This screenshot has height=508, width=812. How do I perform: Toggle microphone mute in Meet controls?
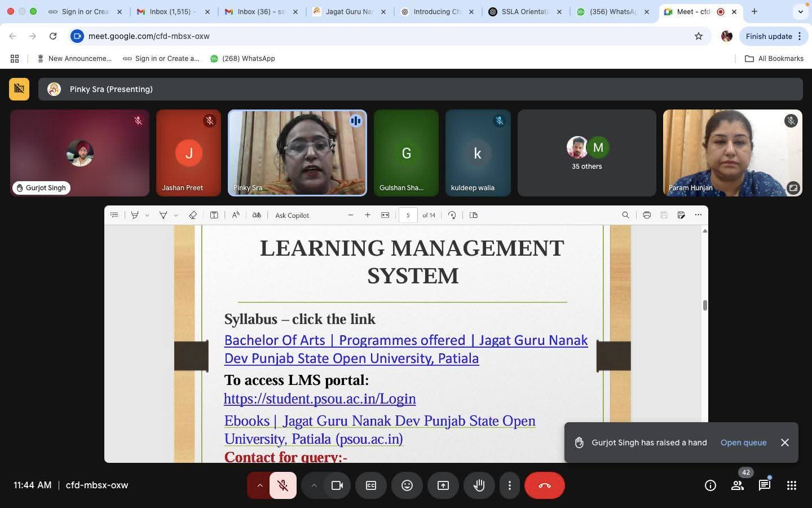[283, 485]
